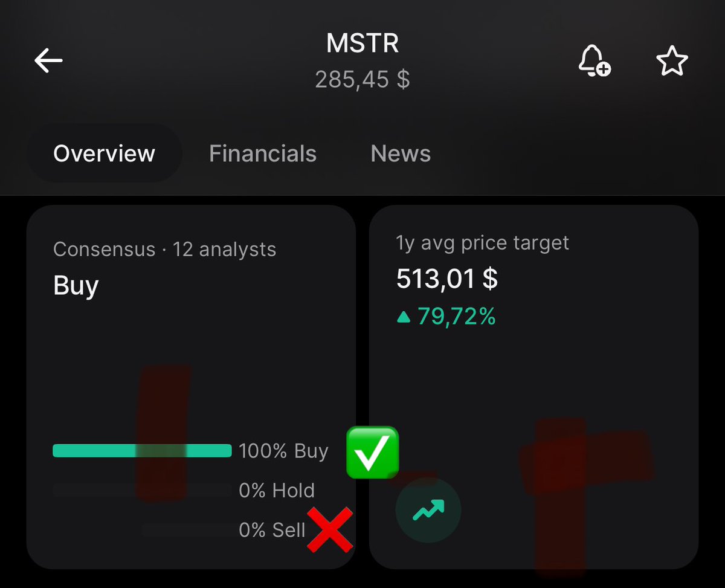Open the chart via the trending arrow icon
725x588 pixels.
(428, 509)
